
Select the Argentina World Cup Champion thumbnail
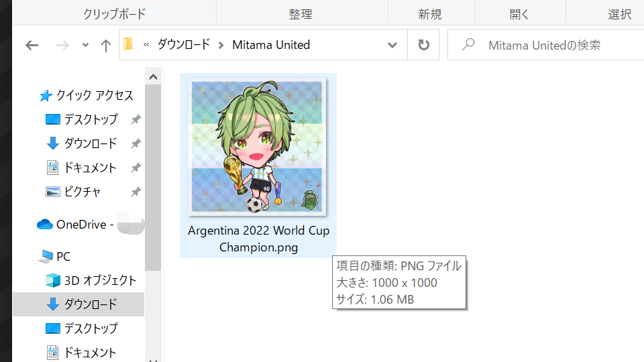(257, 147)
